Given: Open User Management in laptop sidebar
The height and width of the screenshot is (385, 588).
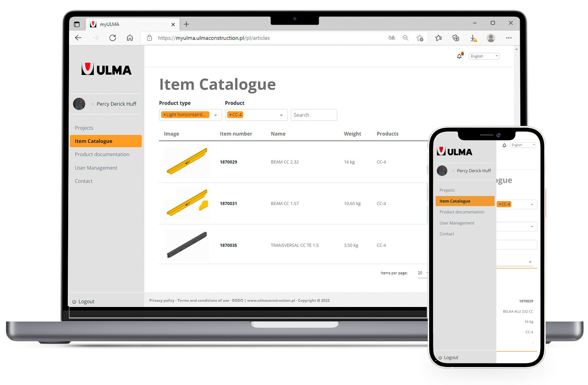Looking at the screenshot, I should 96,168.
